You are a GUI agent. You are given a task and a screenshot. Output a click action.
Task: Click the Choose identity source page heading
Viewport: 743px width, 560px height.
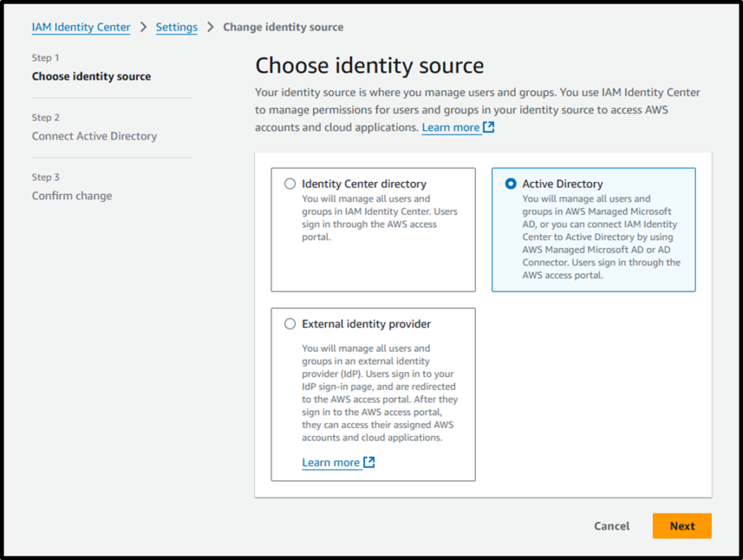(x=369, y=65)
